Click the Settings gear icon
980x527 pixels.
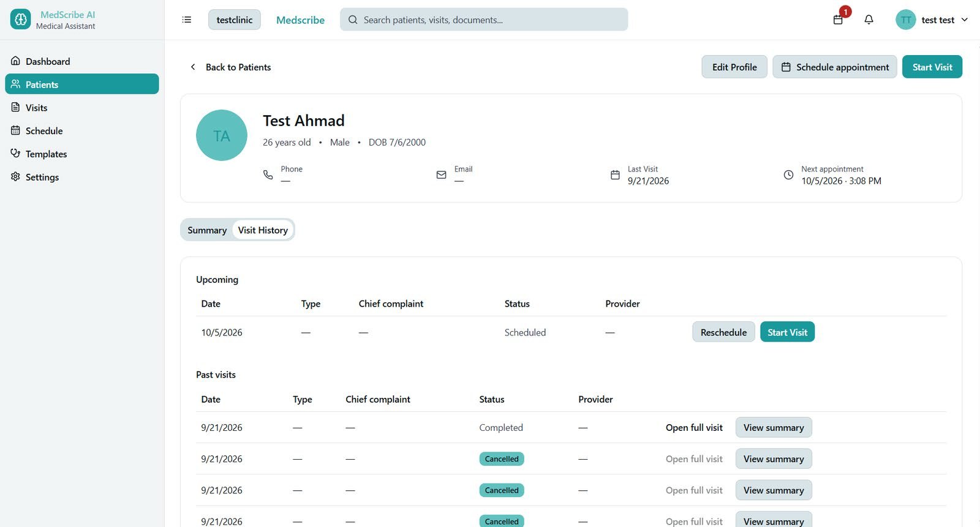(15, 177)
